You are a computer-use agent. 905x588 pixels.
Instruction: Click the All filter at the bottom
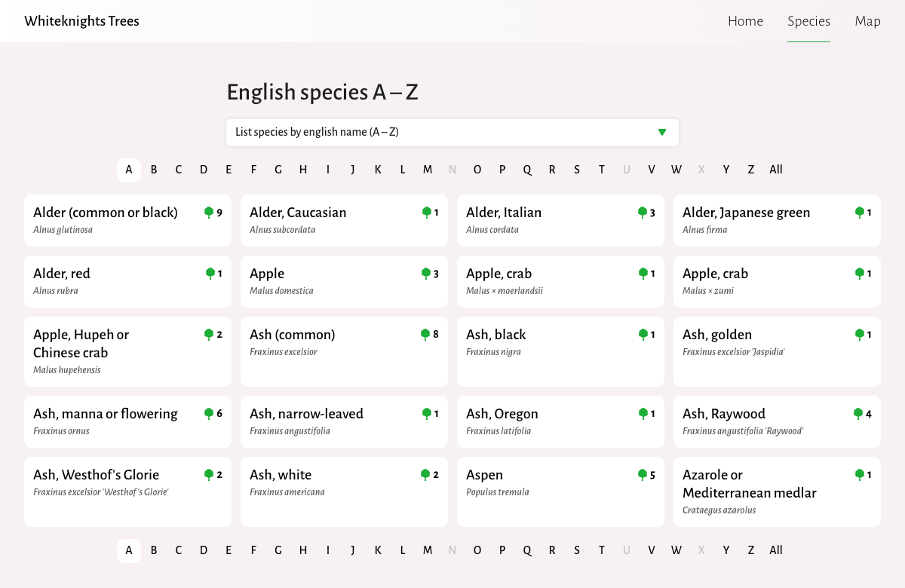coord(775,550)
